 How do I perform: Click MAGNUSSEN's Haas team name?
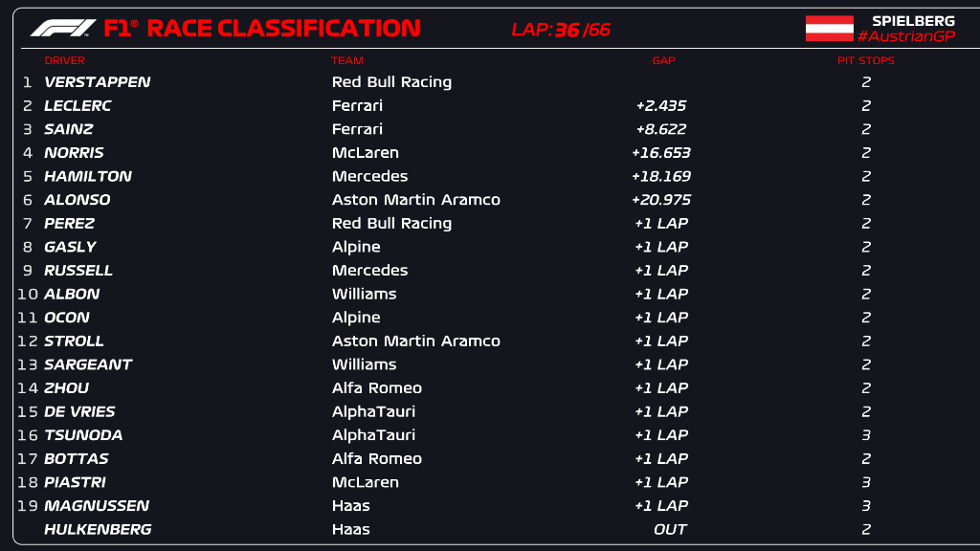click(350, 506)
